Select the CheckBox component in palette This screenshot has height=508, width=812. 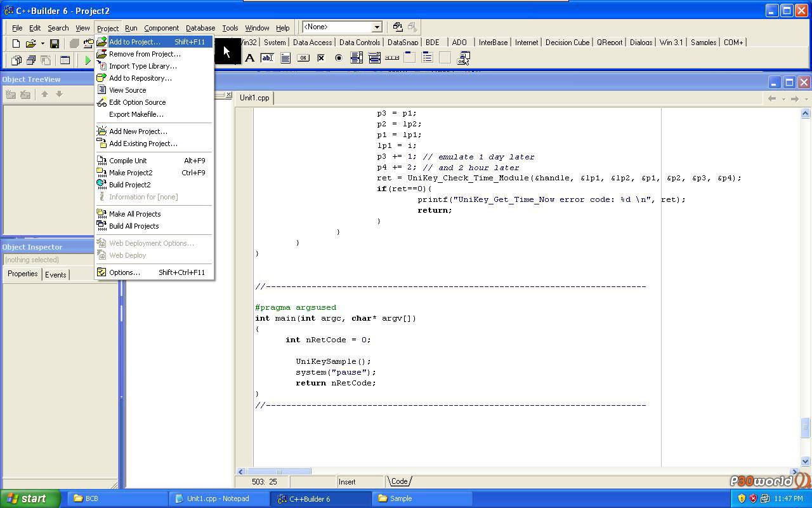coord(321,58)
